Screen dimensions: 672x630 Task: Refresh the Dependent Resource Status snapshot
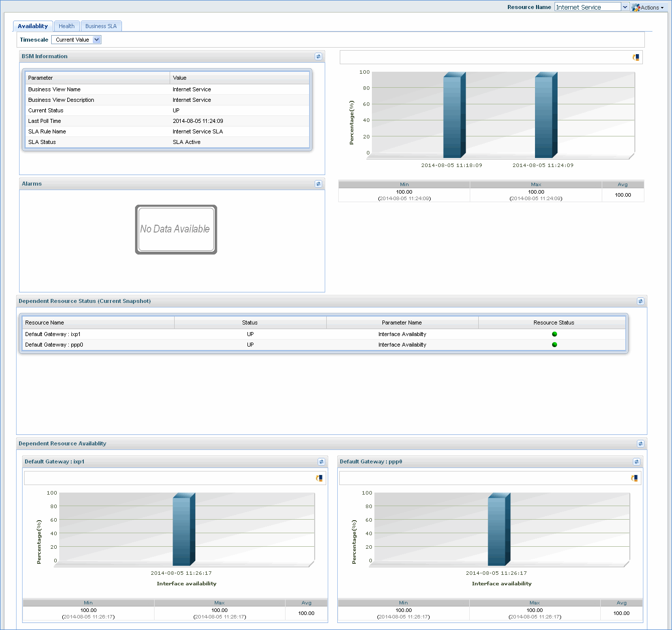click(640, 301)
